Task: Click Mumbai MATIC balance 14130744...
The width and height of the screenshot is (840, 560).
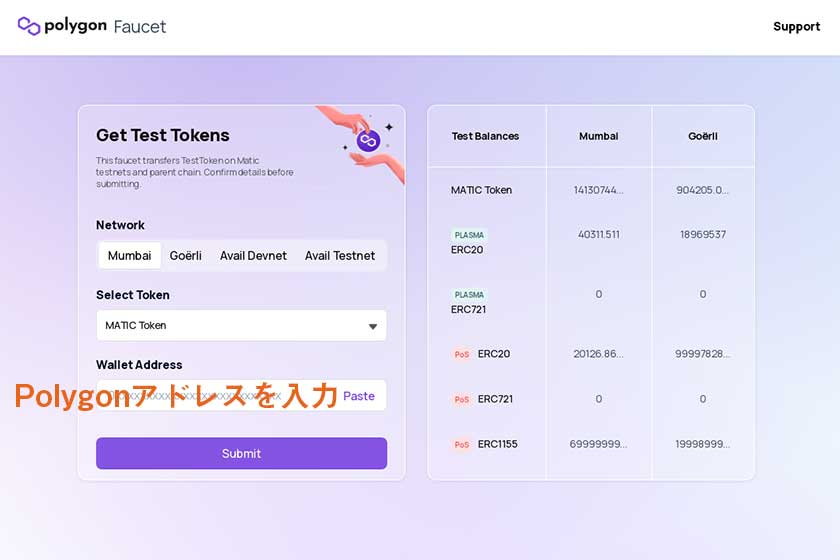Action: (598, 190)
